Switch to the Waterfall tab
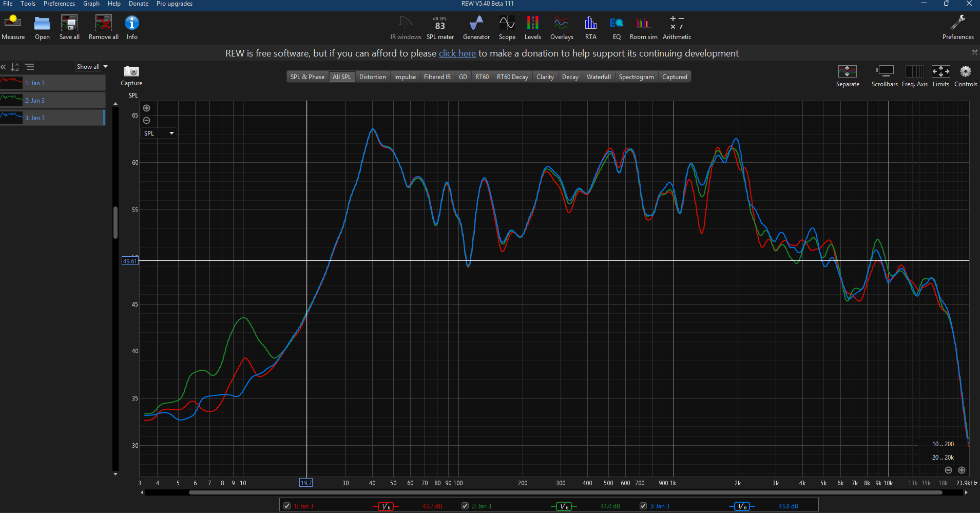Image resolution: width=980 pixels, height=513 pixels. [598, 77]
